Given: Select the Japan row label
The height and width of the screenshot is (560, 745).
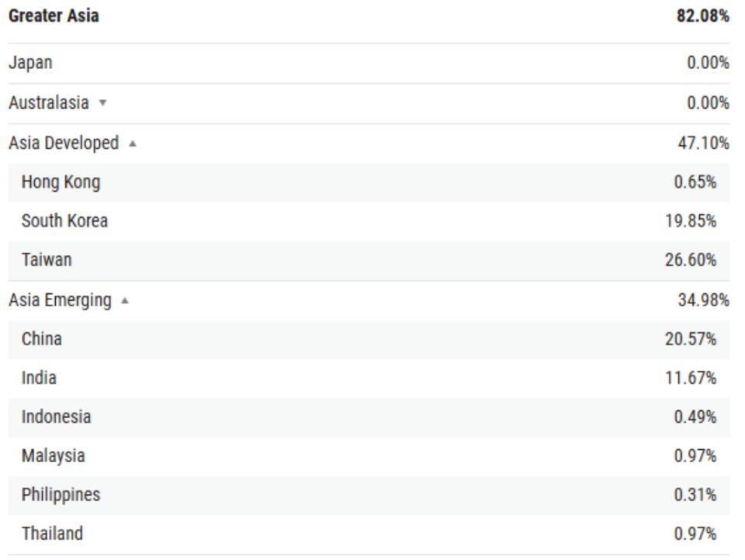Looking at the screenshot, I should [x=30, y=63].
